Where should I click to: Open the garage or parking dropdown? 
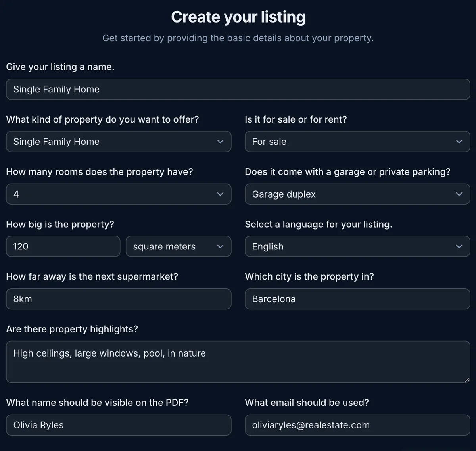pyautogui.click(x=357, y=194)
